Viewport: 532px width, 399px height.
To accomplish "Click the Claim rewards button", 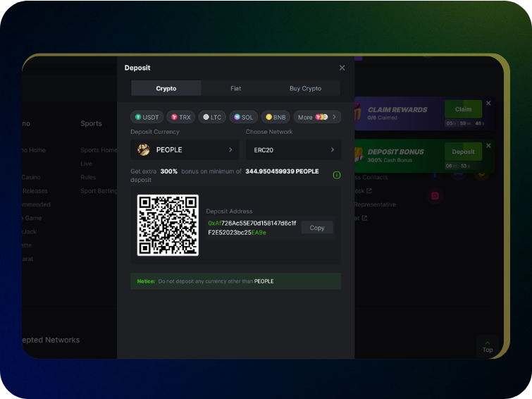I will (x=463, y=109).
